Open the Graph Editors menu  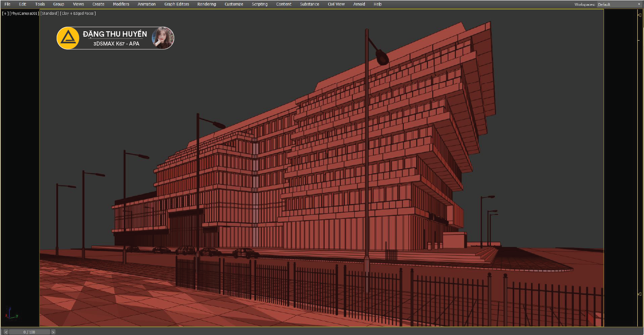(x=176, y=4)
